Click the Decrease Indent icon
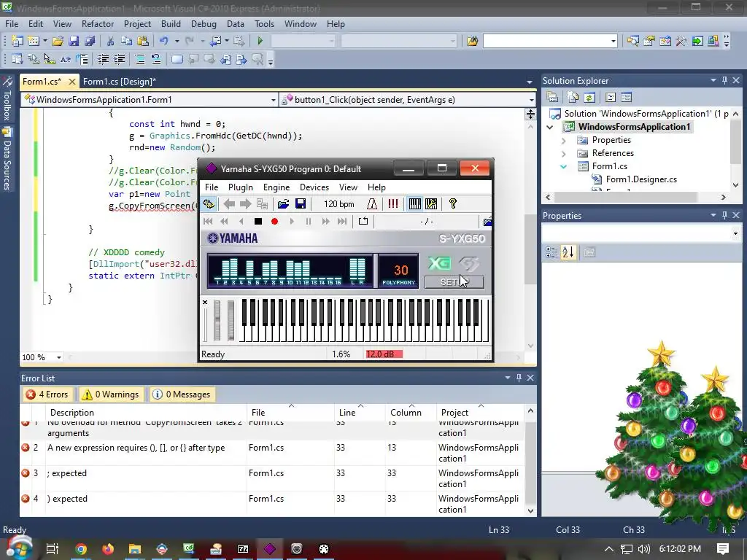Image resolution: width=747 pixels, height=560 pixels. point(103,60)
